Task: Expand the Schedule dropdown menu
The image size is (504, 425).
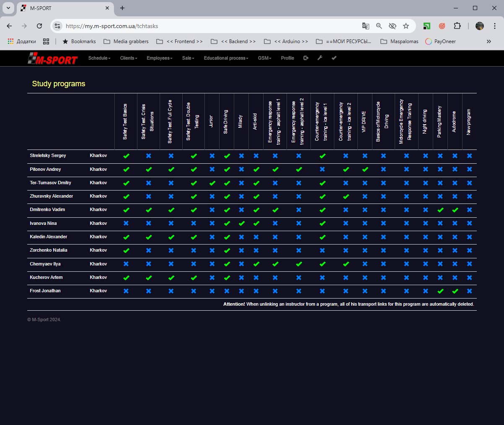Action: (x=99, y=58)
